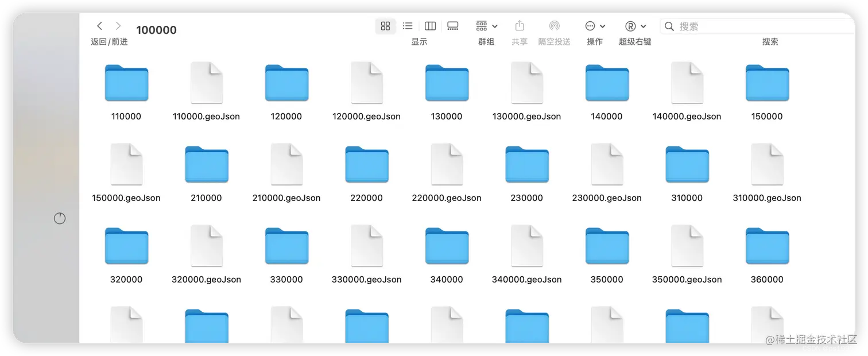Select the 150000.geoJson file
868x356 pixels.
(x=126, y=165)
